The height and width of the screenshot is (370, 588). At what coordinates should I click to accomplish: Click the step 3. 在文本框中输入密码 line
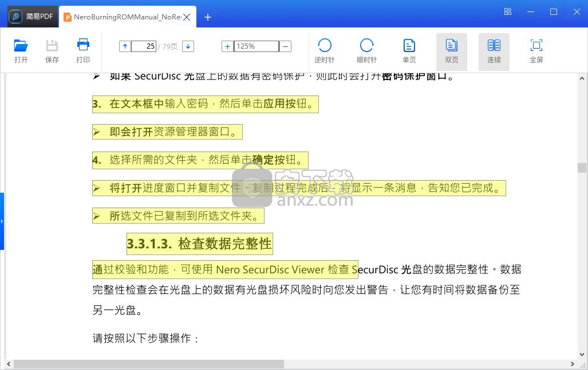click(206, 104)
